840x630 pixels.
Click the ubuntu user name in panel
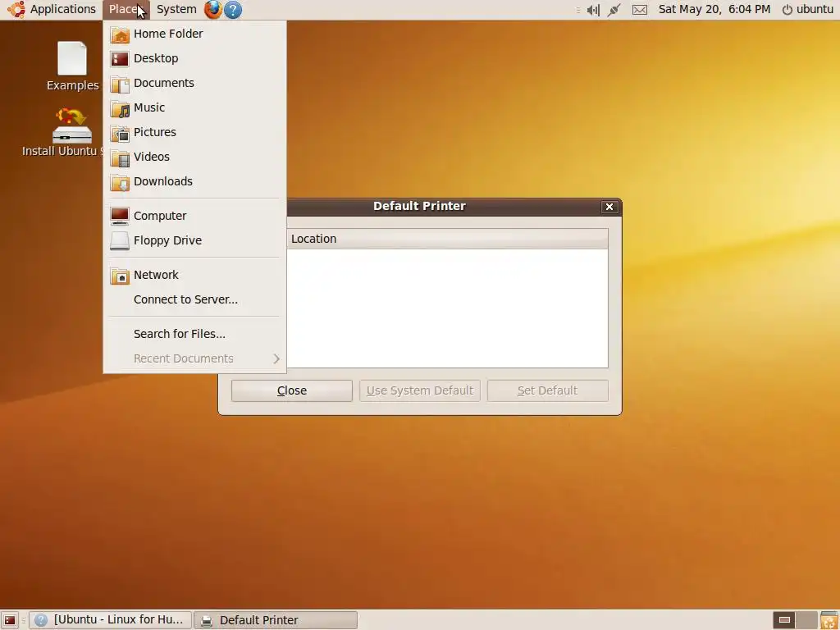point(815,9)
